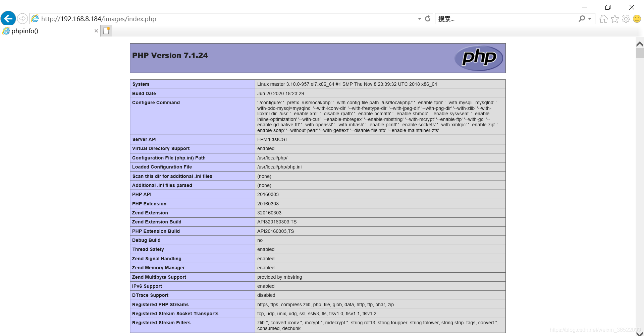Click the scrollbar up arrow

pos(640,44)
